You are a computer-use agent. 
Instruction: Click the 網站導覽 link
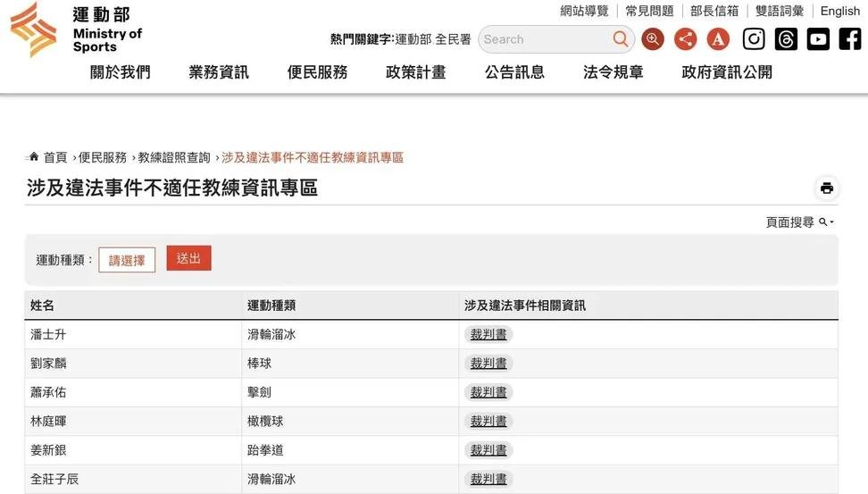(584, 11)
